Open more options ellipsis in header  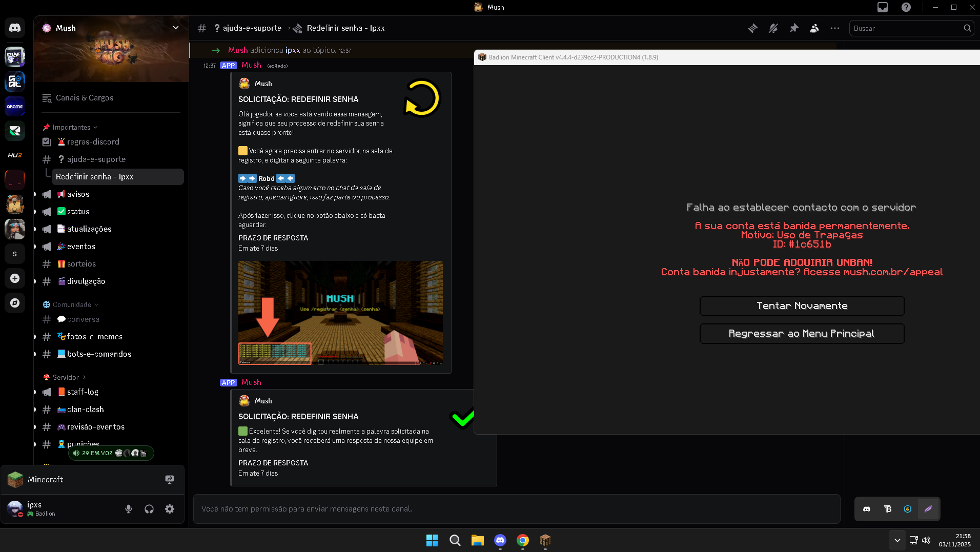pyautogui.click(x=835, y=28)
